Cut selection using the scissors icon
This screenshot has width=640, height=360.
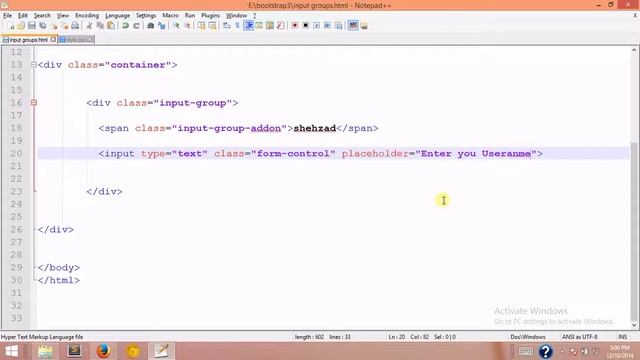coord(89,26)
